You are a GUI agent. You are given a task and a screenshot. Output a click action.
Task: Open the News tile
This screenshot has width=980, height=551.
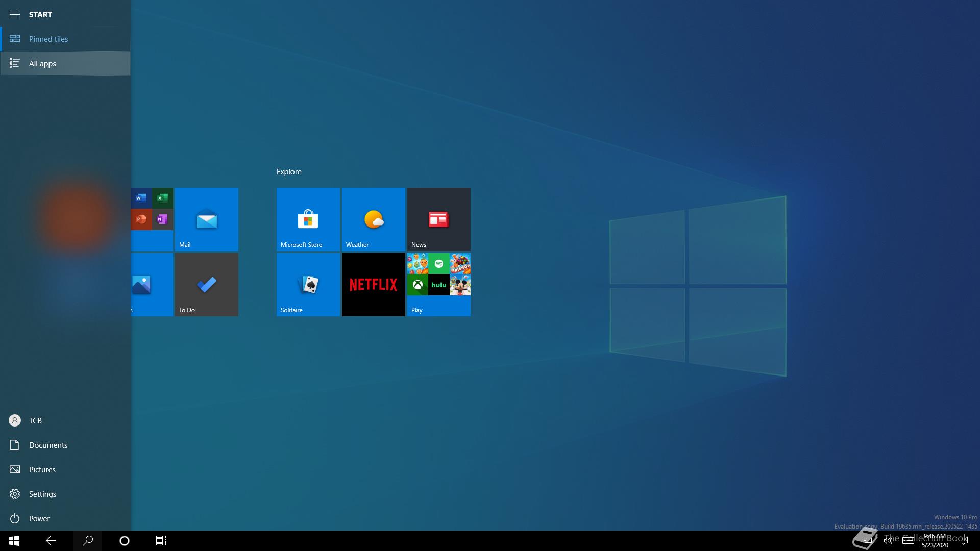coord(438,219)
